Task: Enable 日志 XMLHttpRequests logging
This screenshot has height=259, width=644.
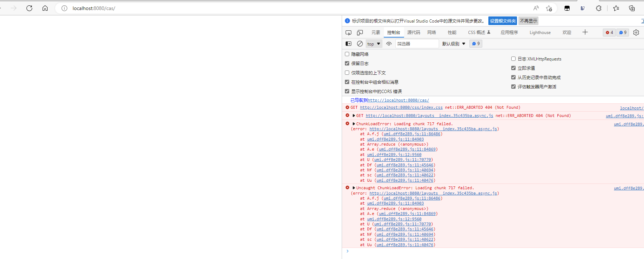Action: pos(513,59)
